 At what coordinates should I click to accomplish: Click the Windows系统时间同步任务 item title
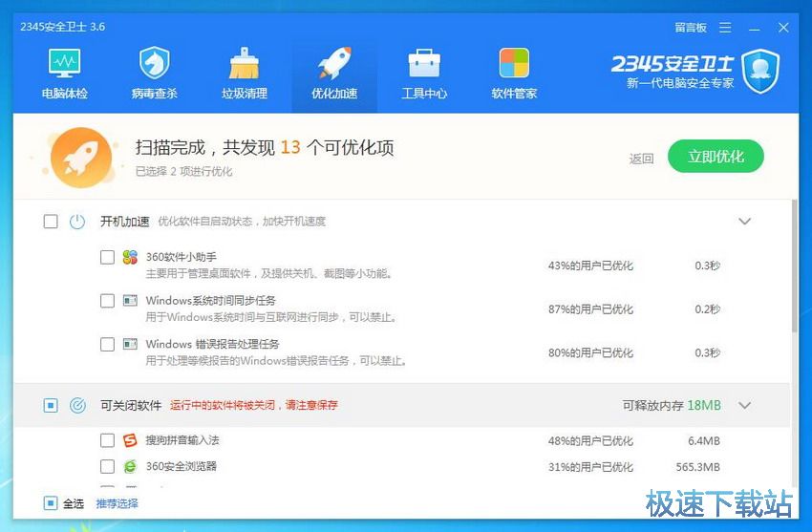pos(211,300)
